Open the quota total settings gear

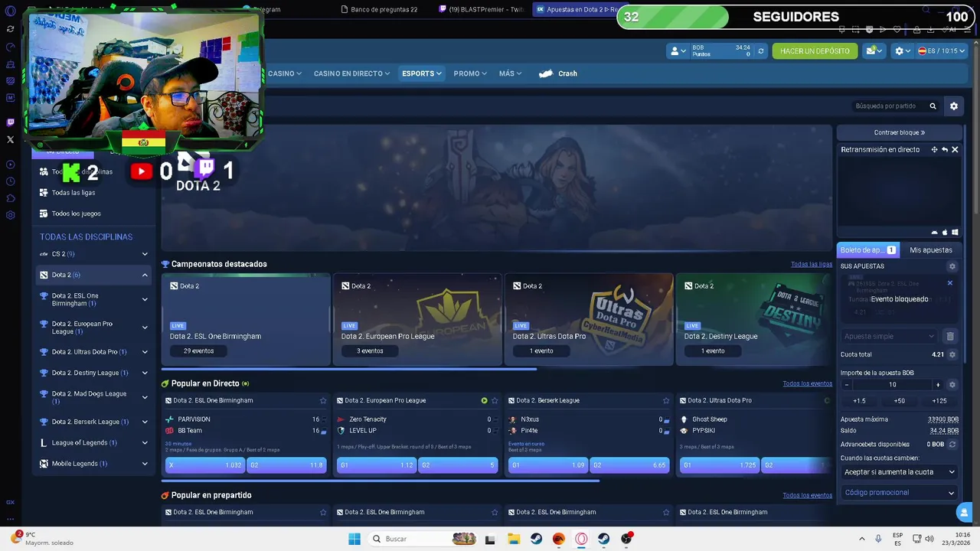[x=952, y=354]
